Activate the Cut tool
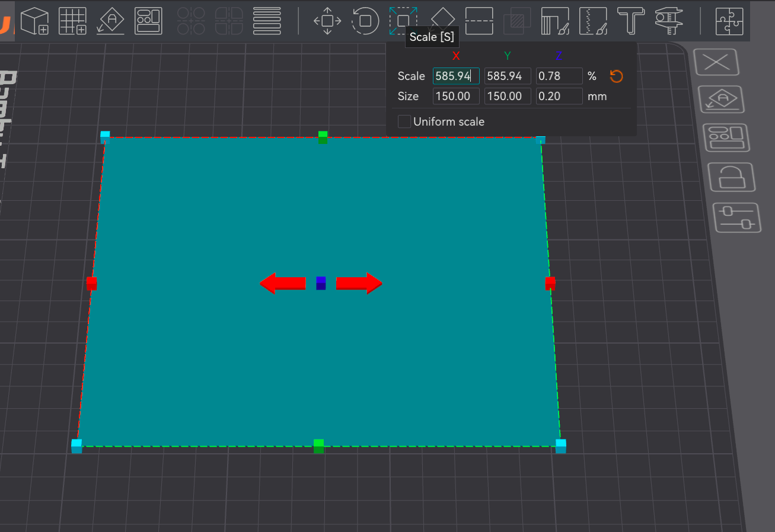Viewport: 775px width, 532px height. 480,21
